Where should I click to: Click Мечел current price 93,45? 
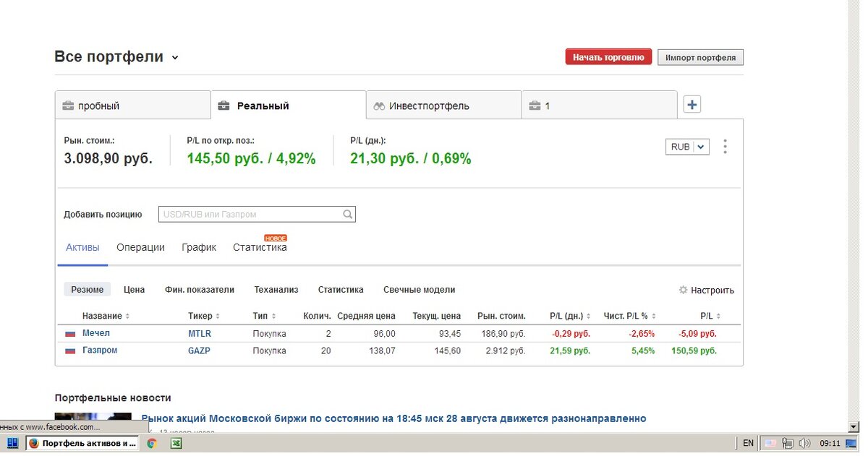point(448,334)
